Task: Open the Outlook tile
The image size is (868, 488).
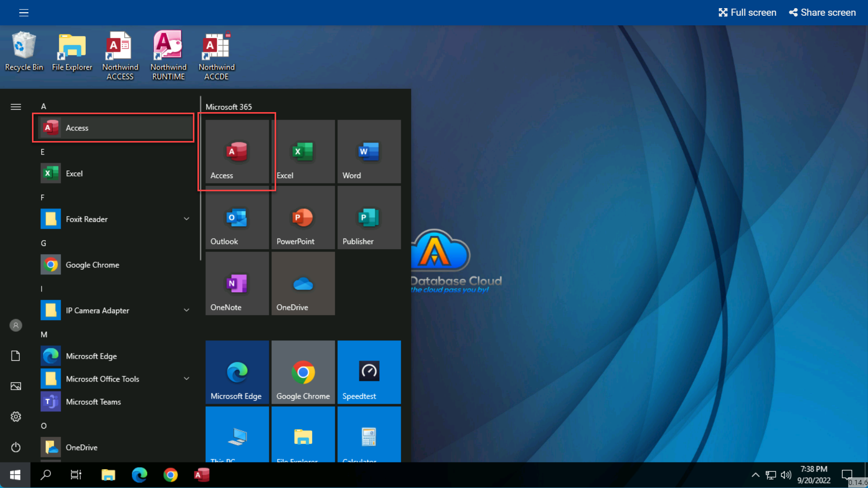Action: click(x=237, y=218)
